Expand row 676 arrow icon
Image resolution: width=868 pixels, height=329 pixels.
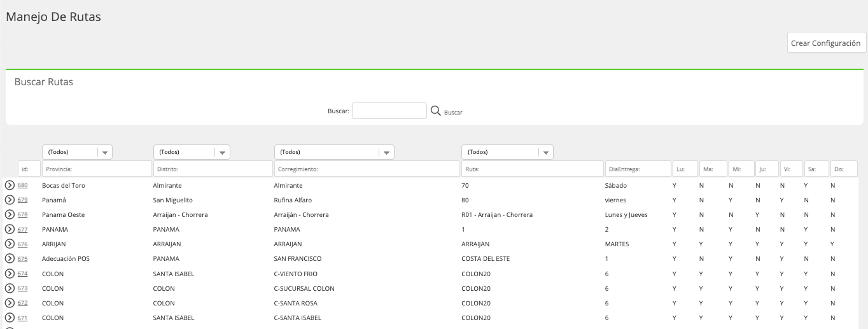point(10,244)
